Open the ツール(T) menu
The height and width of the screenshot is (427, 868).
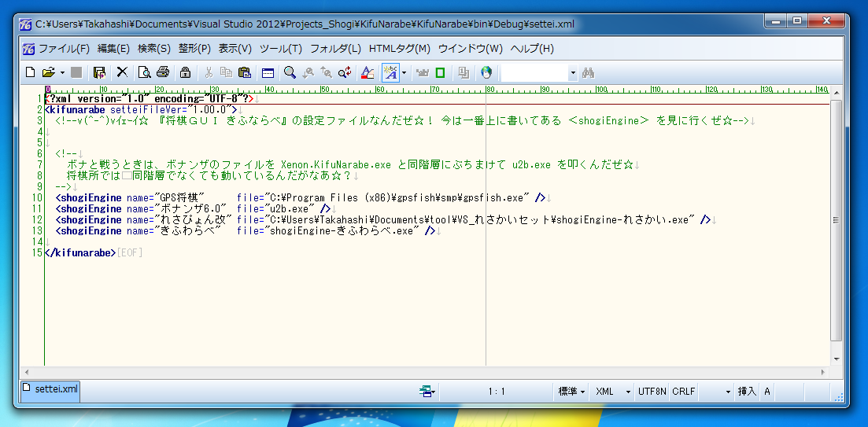[281, 49]
